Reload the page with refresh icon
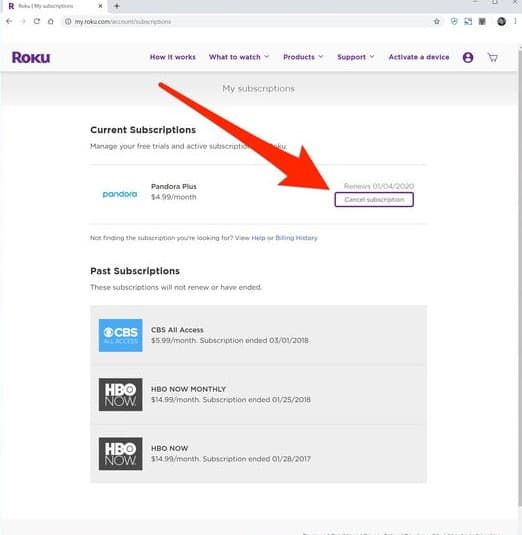522x535 pixels. click(x=37, y=21)
